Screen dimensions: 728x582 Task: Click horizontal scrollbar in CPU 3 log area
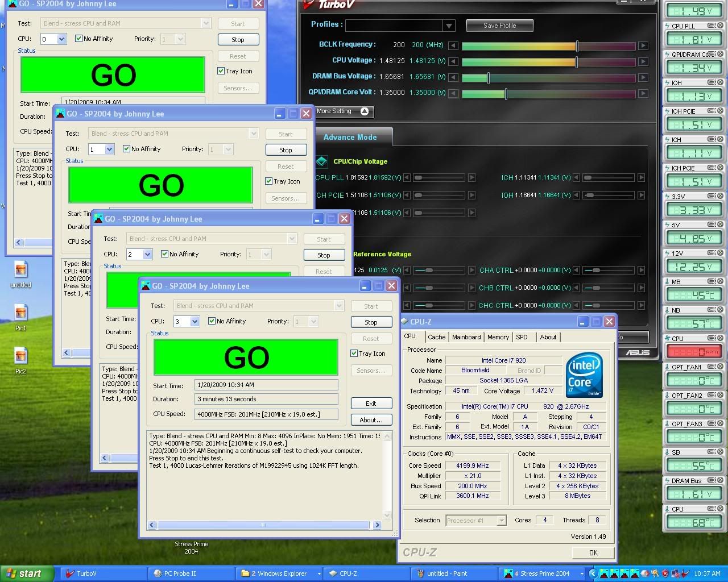click(264, 525)
